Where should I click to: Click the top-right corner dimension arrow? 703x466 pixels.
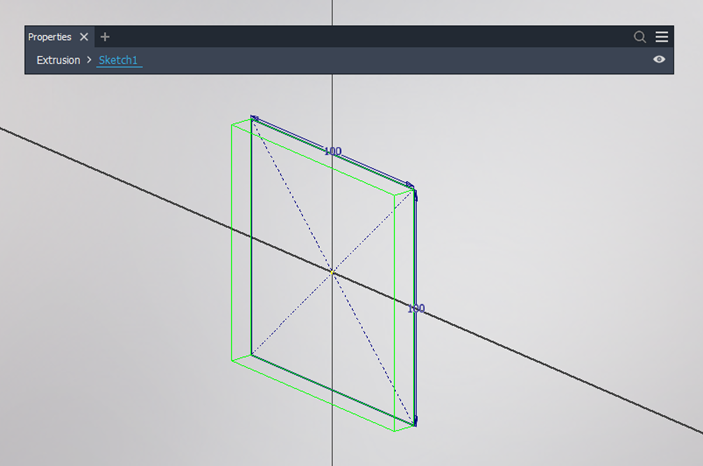(x=413, y=187)
